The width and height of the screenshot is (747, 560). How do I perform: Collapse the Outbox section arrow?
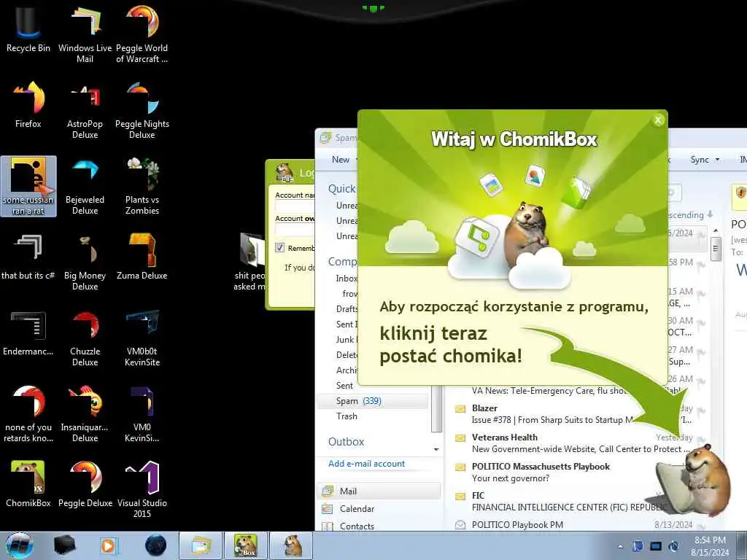pyautogui.click(x=436, y=449)
